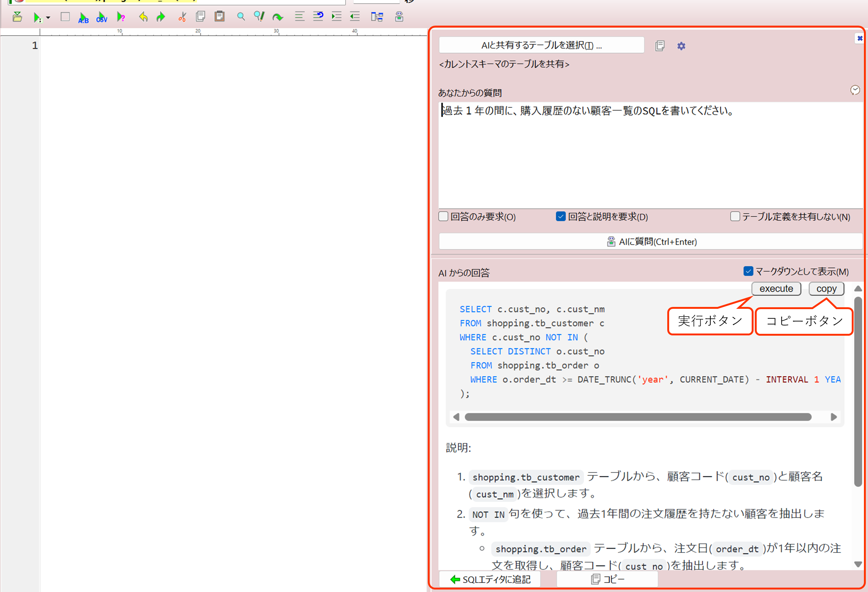Select the paste clipboard icon
The height and width of the screenshot is (592, 868).
(x=219, y=17)
